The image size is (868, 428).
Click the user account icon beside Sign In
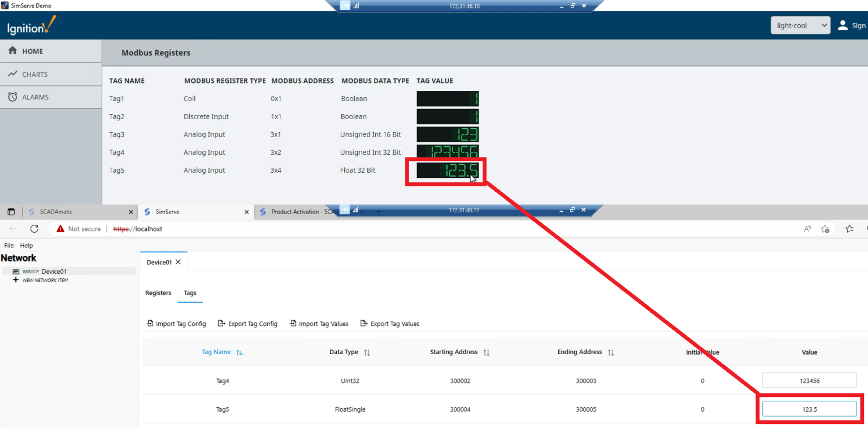click(x=843, y=25)
